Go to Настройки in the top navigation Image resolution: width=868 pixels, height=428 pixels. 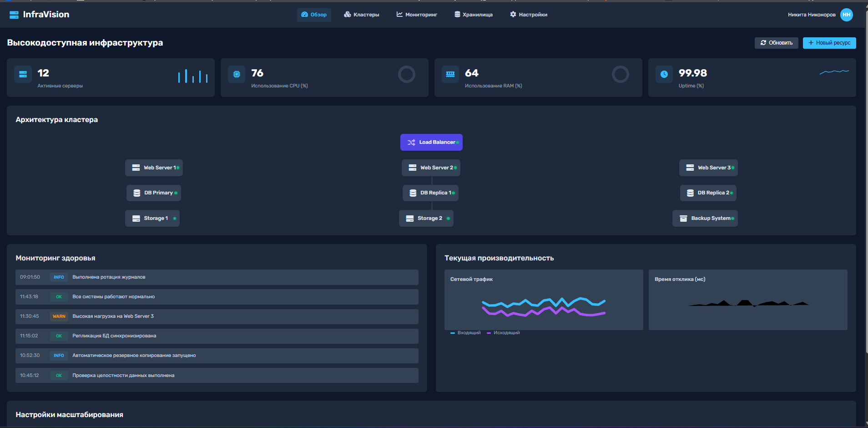click(529, 15)
